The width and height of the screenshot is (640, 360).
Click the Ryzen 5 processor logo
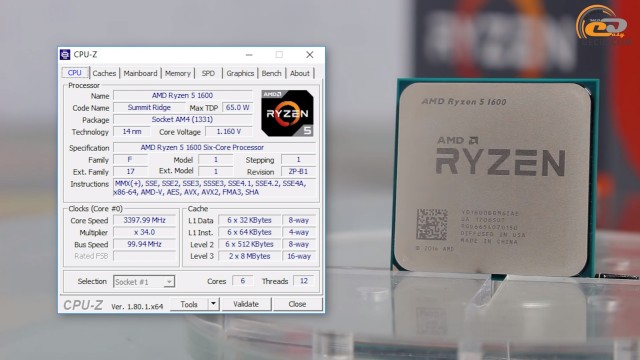(287, 113)
